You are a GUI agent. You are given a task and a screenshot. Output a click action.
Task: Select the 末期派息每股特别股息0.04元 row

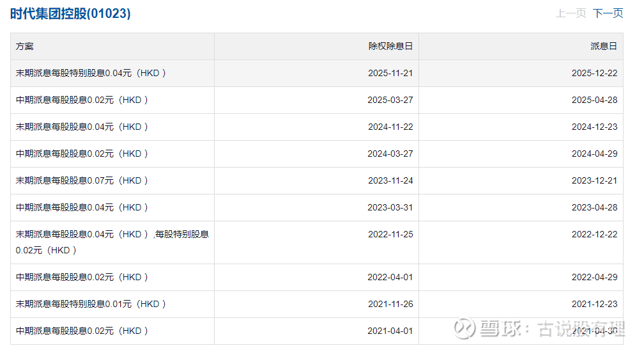click(x=91, y=74)
